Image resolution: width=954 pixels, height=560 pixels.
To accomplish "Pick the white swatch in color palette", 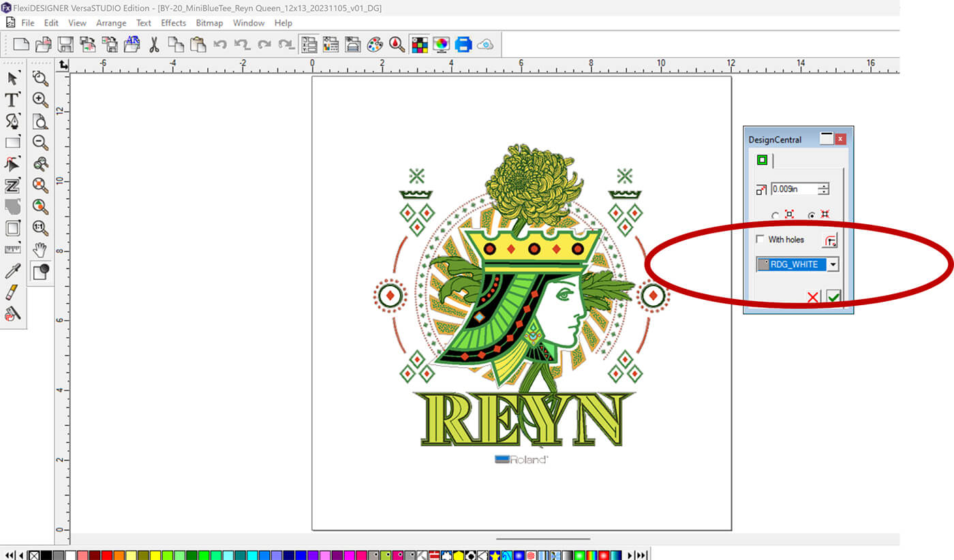I will click(x=70, y=555).
